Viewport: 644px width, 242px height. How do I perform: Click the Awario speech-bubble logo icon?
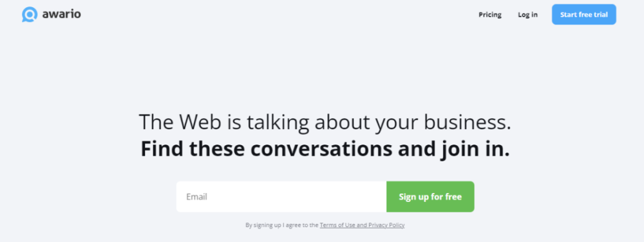click(x=29, y=14)
